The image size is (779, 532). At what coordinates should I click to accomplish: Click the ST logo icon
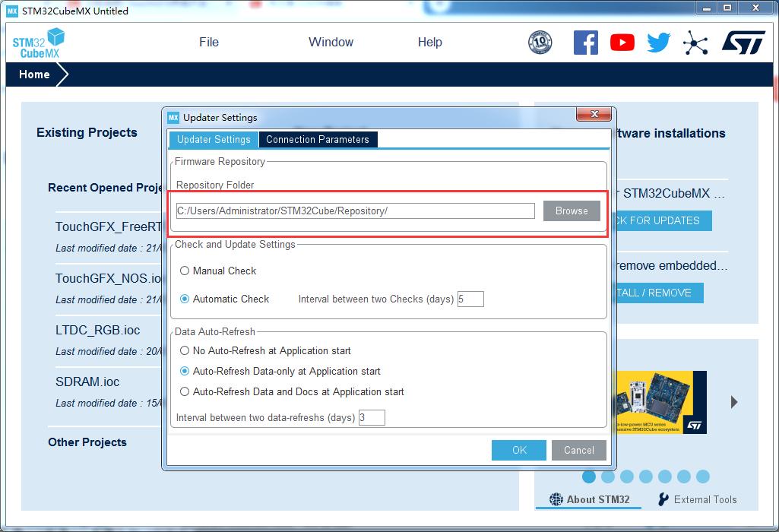743,43
